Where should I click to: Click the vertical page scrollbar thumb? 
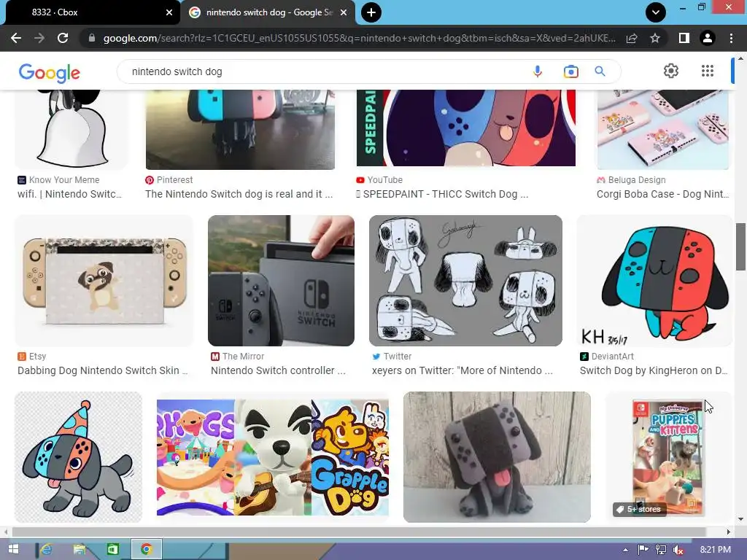click(x=741, y=246)
